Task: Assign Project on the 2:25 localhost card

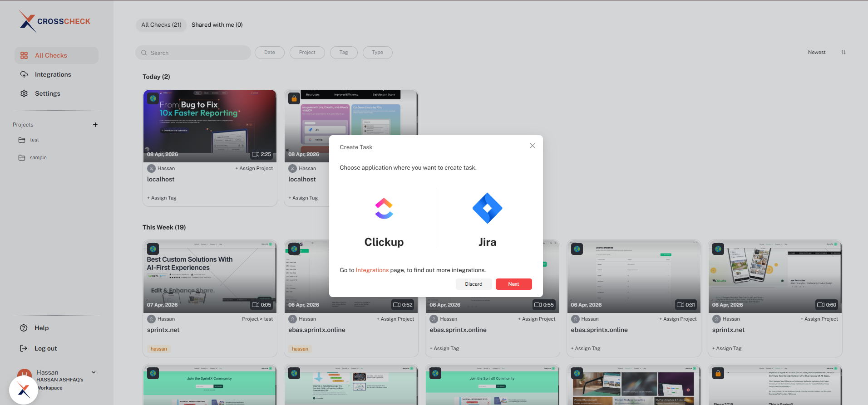Action: point(254,168)
